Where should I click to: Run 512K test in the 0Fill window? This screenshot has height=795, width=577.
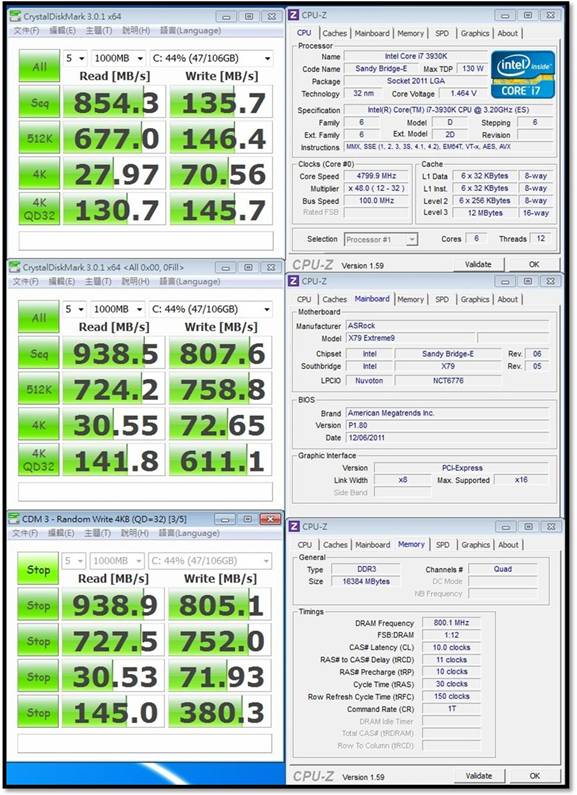coord(39,389)
